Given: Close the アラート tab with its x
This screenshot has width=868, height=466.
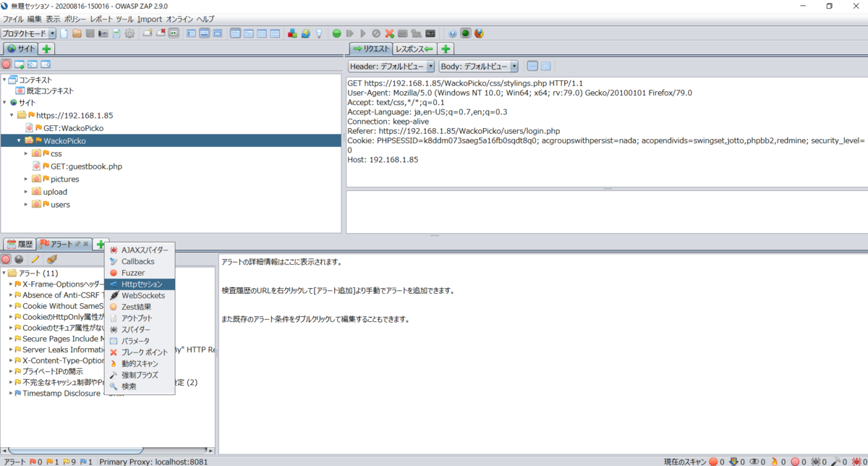Looking at the screenshot, I should coord(86,244).
